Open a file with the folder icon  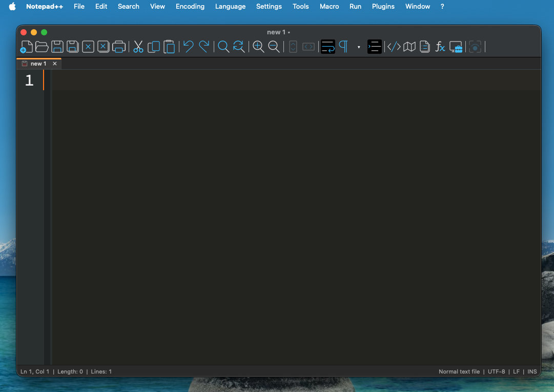coord(42,47)
